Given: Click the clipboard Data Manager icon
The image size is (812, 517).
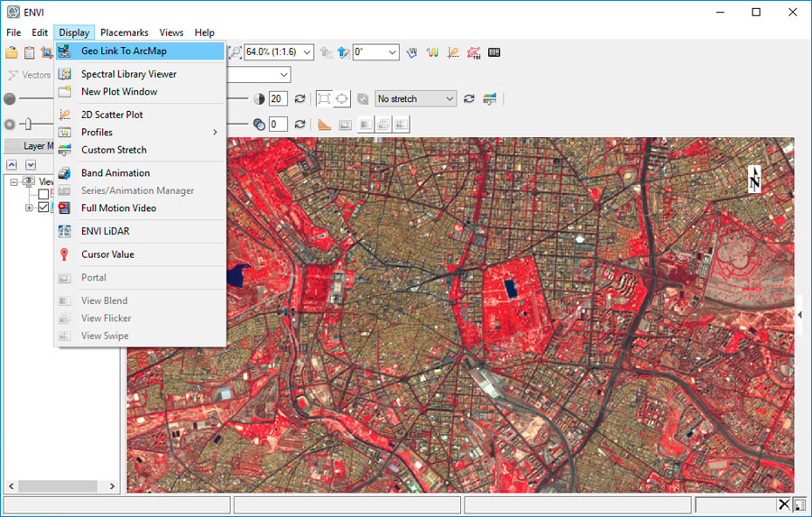Looking at the screenshot, I should [x=30, y=52].
